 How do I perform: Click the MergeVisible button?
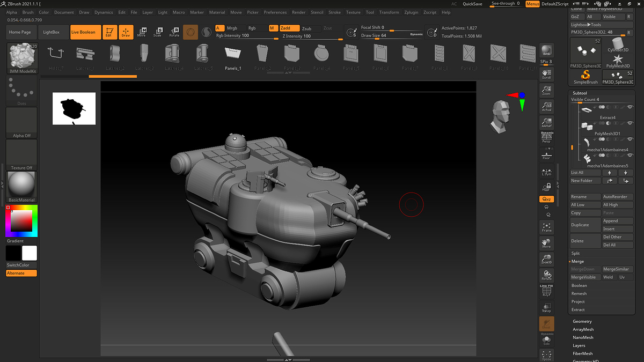tap(585, 277)
